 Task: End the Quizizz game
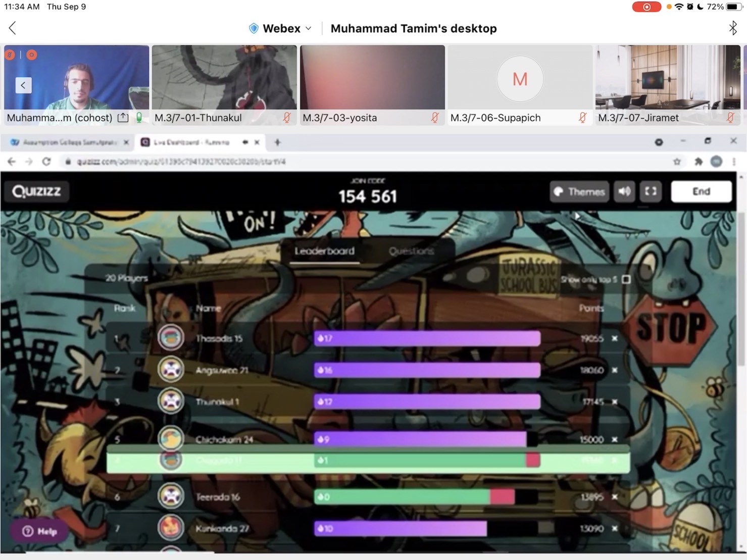(701, 191)
